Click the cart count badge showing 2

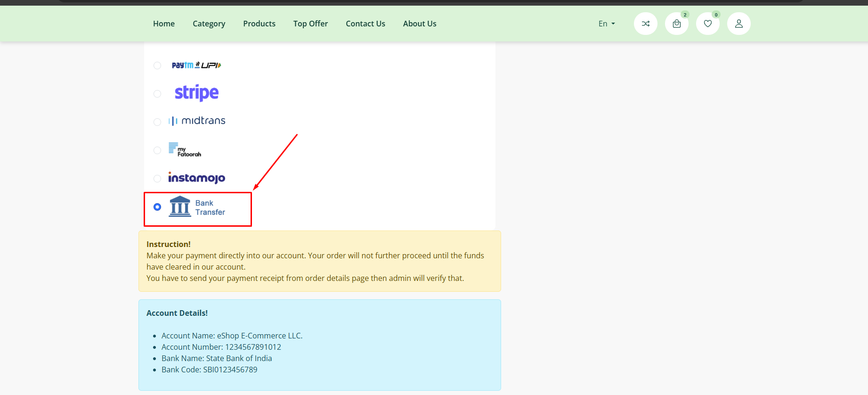click(x=685, y=15)
